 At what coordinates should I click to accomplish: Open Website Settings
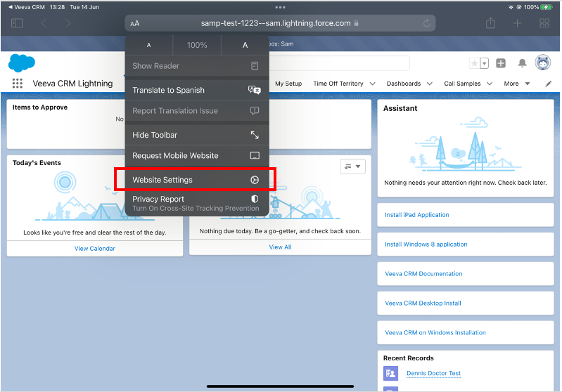tap(197, 180)
